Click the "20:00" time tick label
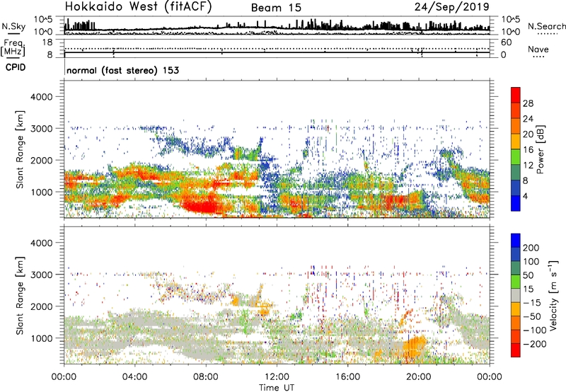This screenshot has width=566, height=392. [419, 377]
